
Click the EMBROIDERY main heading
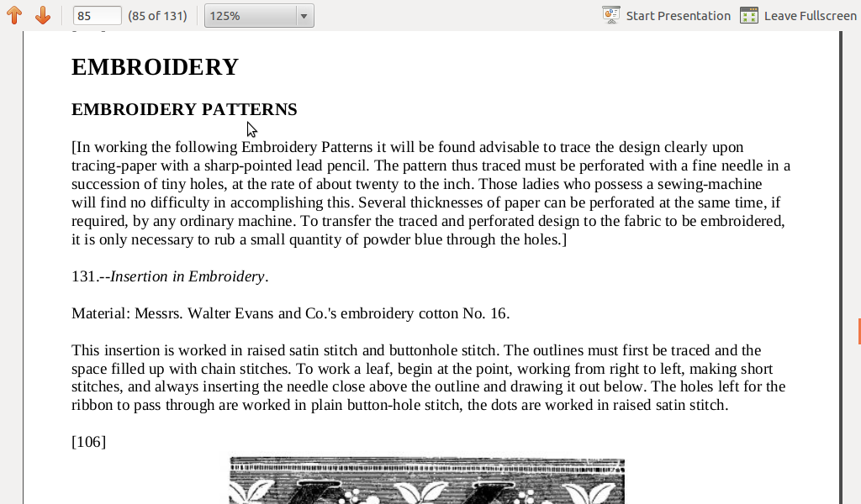[x=155, y=67]
